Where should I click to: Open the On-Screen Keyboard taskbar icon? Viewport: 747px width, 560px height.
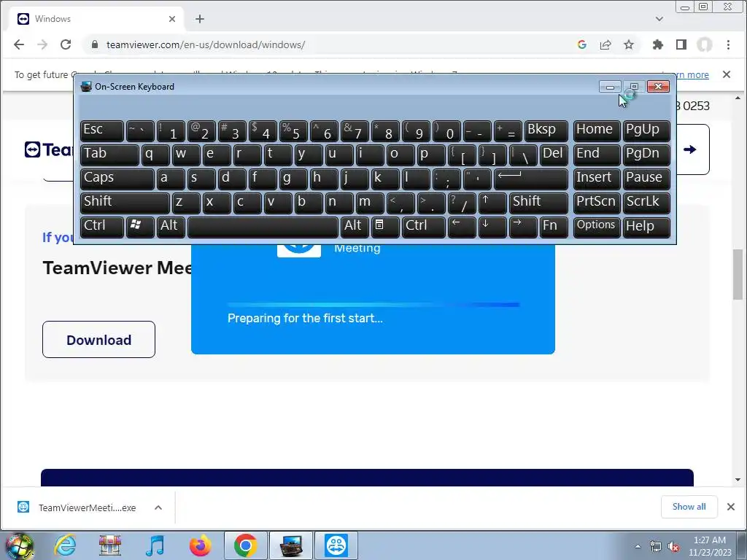coord(291,545)
